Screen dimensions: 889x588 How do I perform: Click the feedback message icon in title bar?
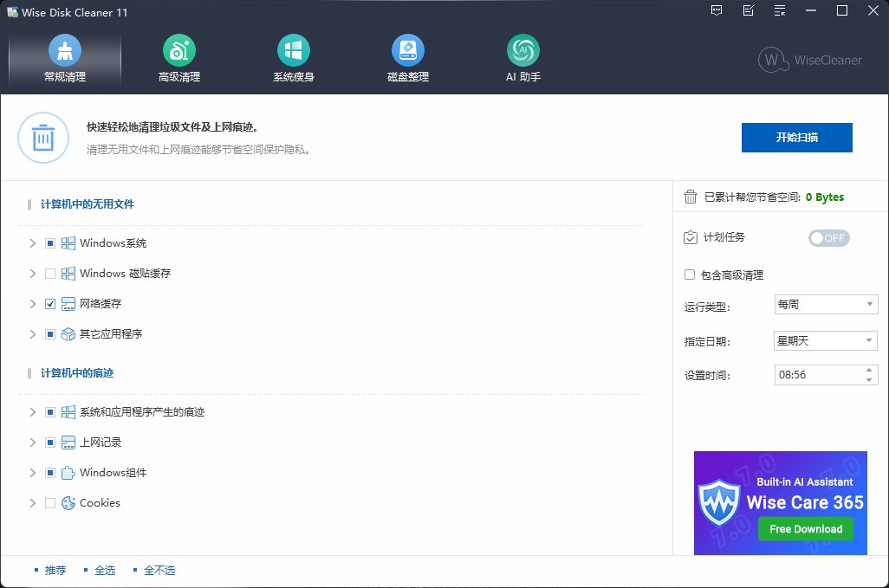717,11
